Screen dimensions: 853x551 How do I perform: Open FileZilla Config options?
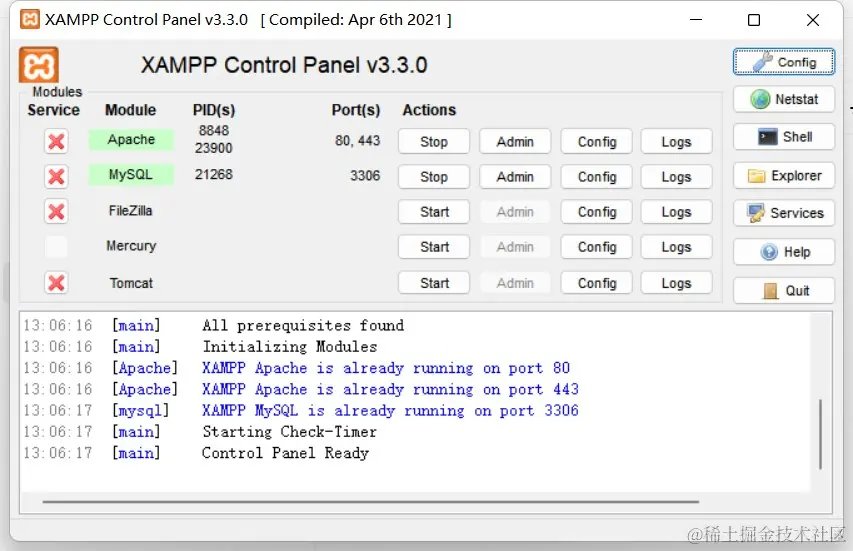(x=597, y=212)
